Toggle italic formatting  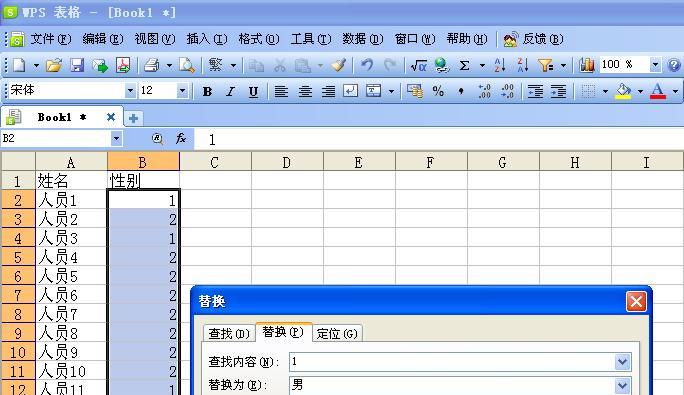pyautogui.click(x=230, y=92)
